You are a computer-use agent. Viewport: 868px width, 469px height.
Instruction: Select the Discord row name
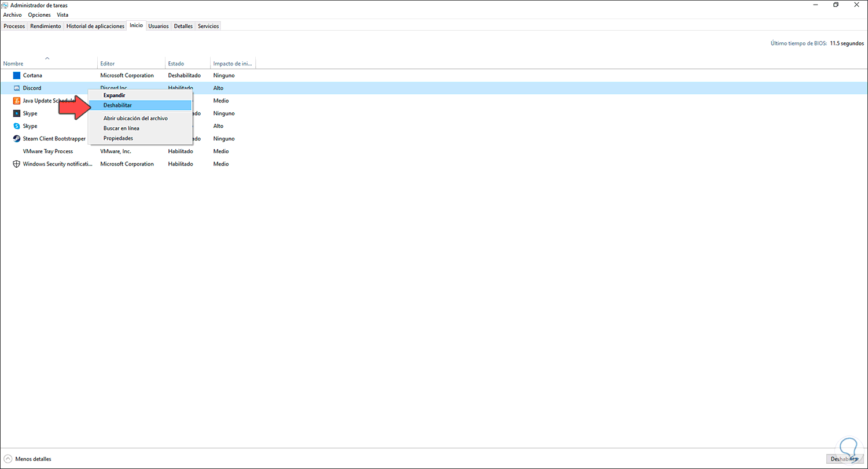click(32, 88)
